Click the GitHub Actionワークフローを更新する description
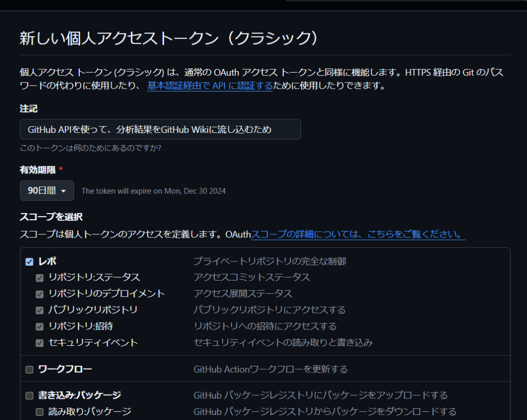Screen dimensions: 527x420 coord(271,369)
